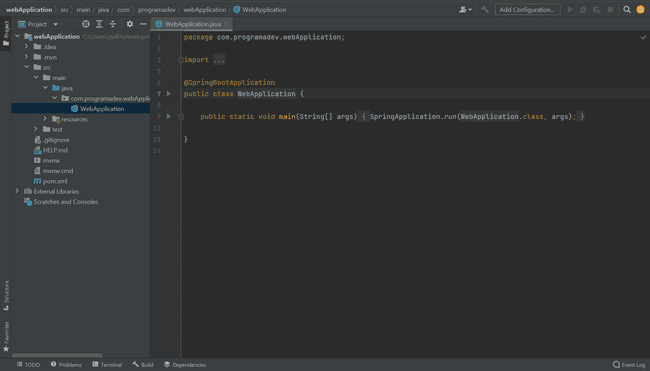Image resolution: width=650 pixels, height=371 pixels.
Task: Expand the folded main method fold marker
Action: tap(181, 116)
